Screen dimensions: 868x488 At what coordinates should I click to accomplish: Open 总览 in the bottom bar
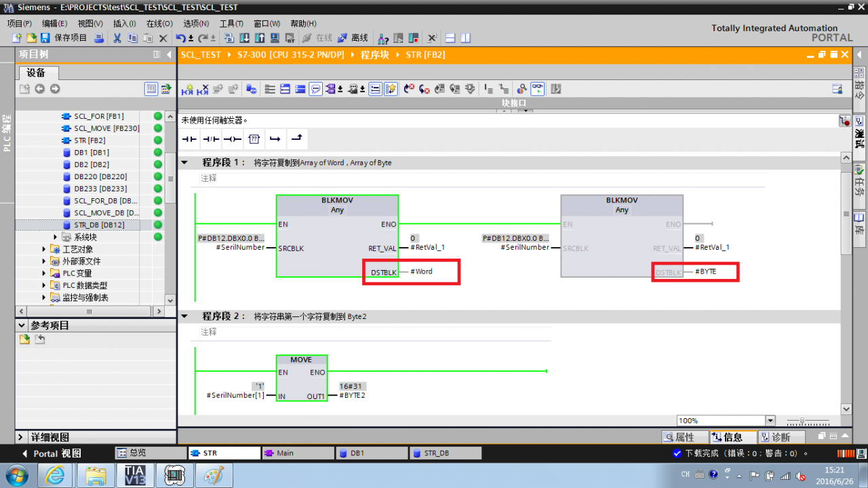(150, 453)
